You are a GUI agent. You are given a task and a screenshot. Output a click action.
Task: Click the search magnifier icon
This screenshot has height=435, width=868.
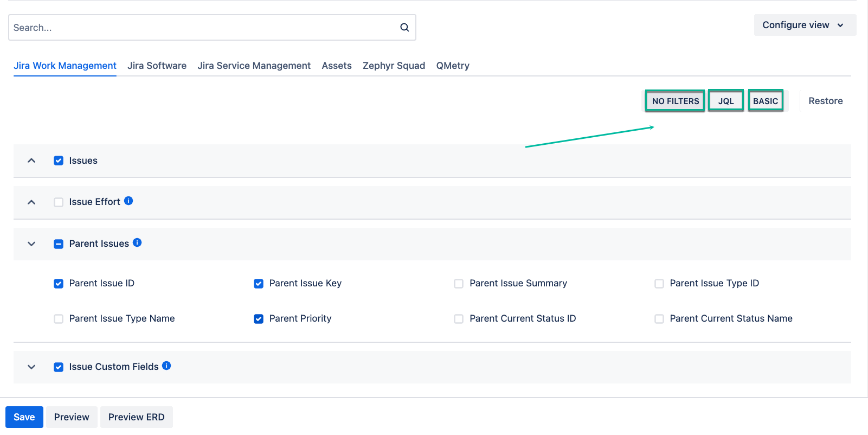(x=404, y=28)
